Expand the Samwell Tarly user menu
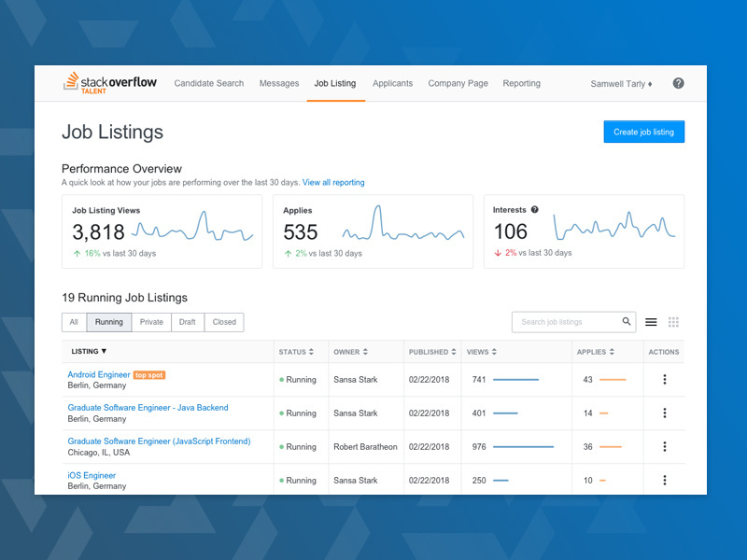 pyautogui.click(x=621, y=84)
